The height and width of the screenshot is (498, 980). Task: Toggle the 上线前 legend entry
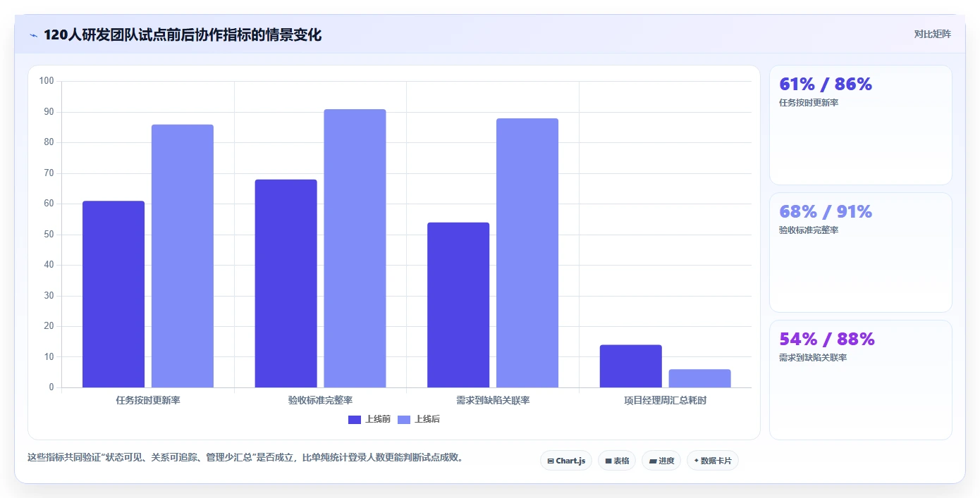pyautogui.click(x=369, y=419)
